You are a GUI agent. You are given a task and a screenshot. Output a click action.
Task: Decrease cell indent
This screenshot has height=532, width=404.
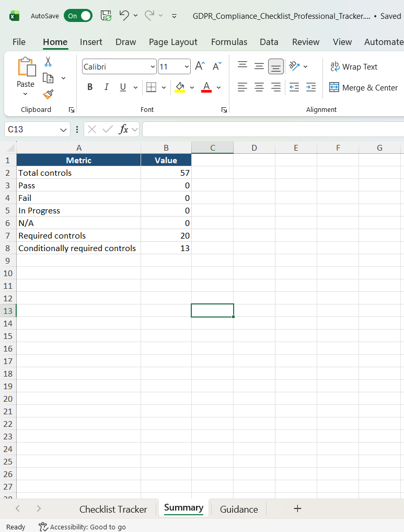point(294,87)
